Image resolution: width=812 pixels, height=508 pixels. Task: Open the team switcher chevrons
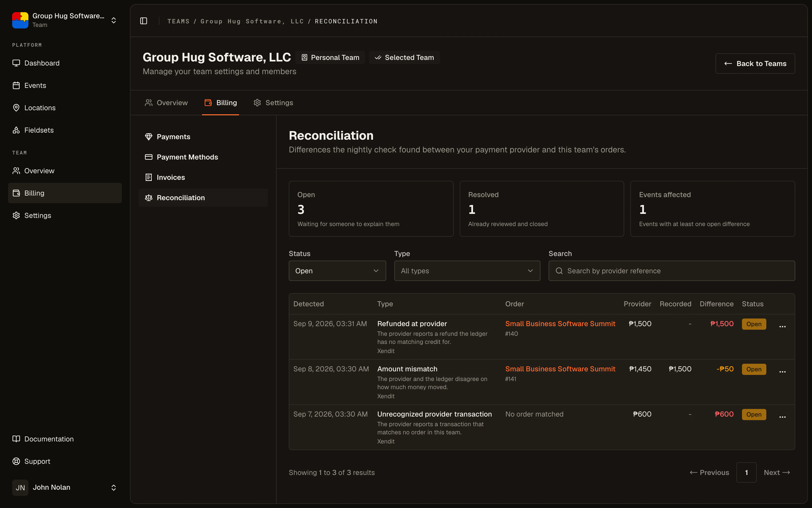114,20
